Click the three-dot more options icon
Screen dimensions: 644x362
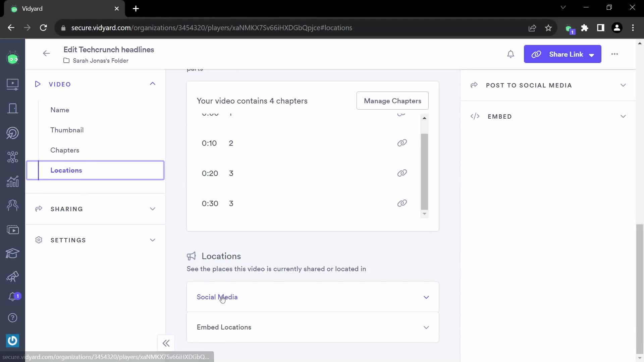[615, 54]
